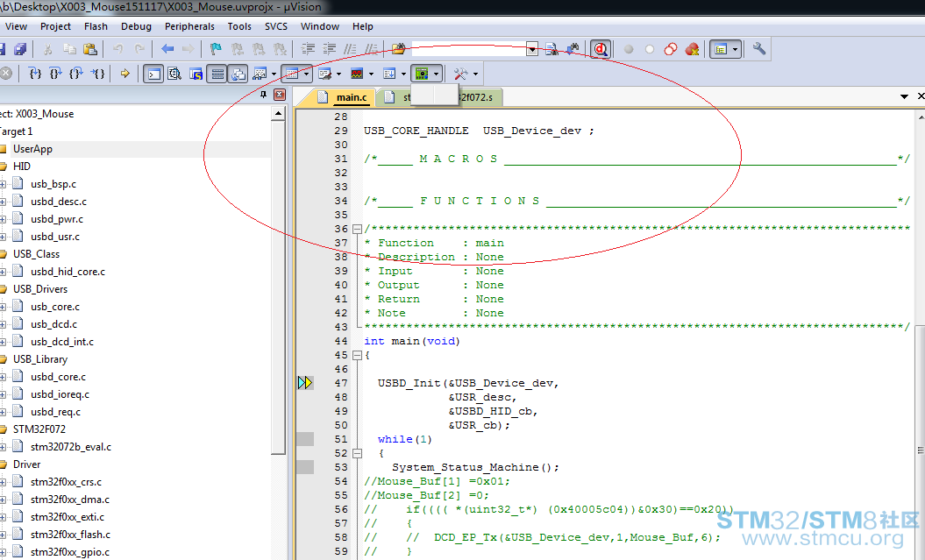The height and width of the screenshot is (560, 925).
Task: Toggle the Start/Stop Debug Session button
Action: coord(601,49)
